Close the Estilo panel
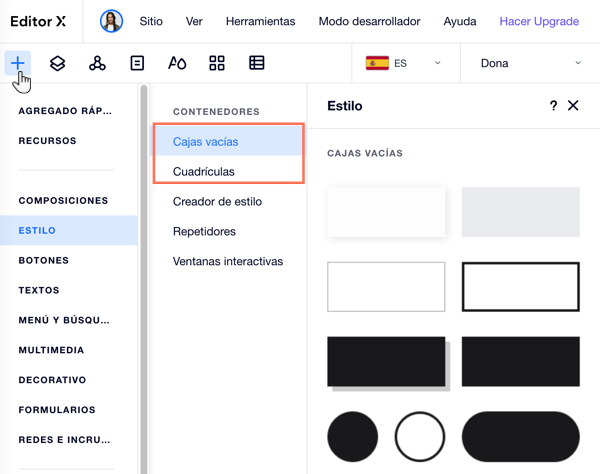Viewport: 600px width, 474px height. (573, 105)
